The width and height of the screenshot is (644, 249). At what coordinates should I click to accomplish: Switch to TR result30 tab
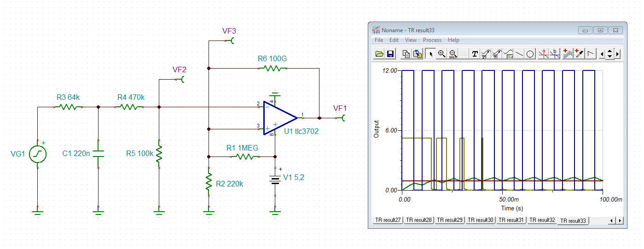(481, 220)
